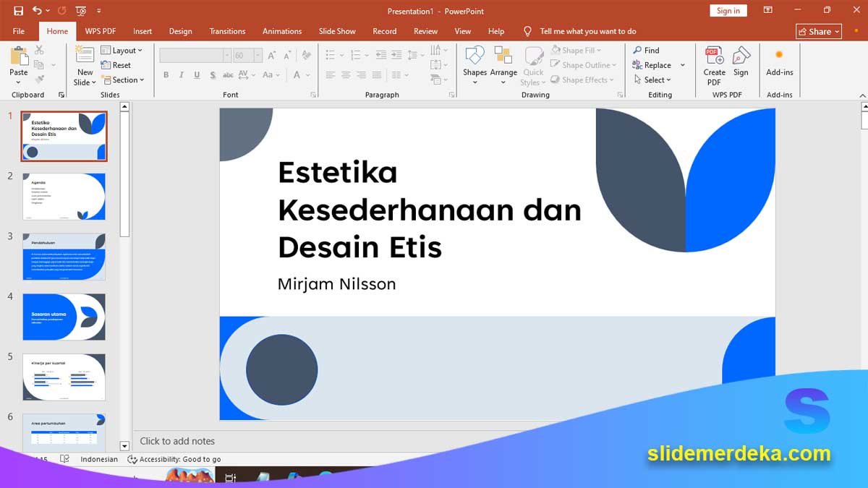Click the Cut scissors icon
The image size is (868, 488).
click(x=39, y=50)
